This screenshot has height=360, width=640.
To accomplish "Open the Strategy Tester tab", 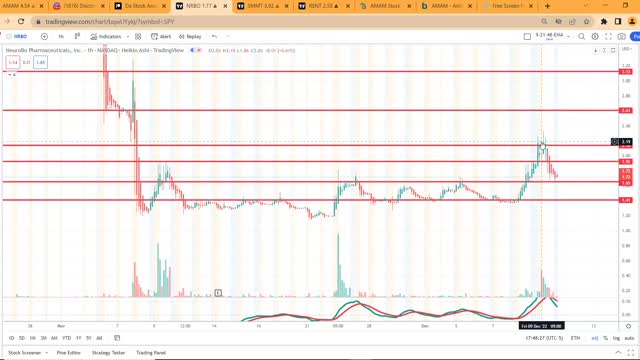I will (108, 353).
